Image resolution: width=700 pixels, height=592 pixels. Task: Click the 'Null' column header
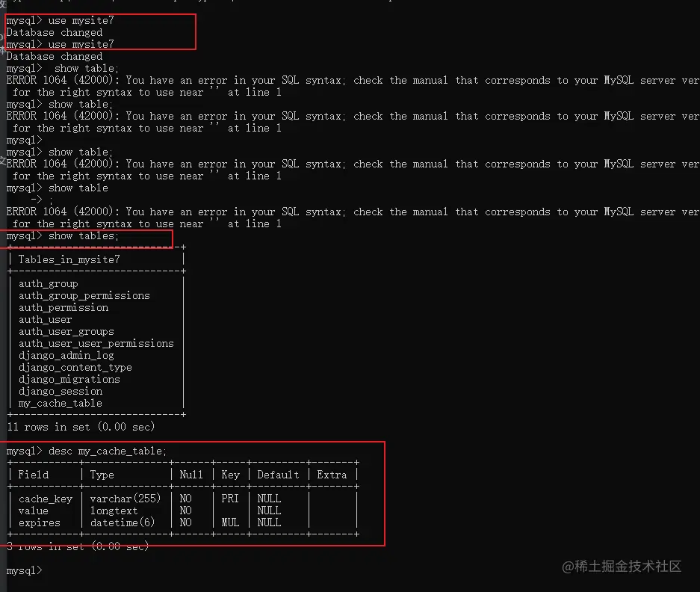[191, 475]
